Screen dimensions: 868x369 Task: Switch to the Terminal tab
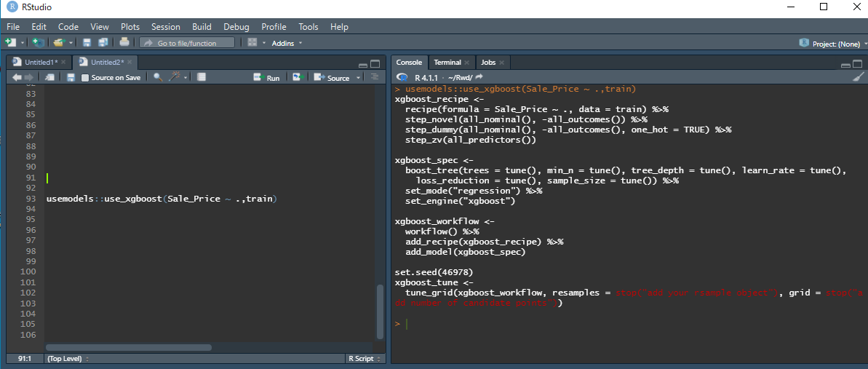447,63
